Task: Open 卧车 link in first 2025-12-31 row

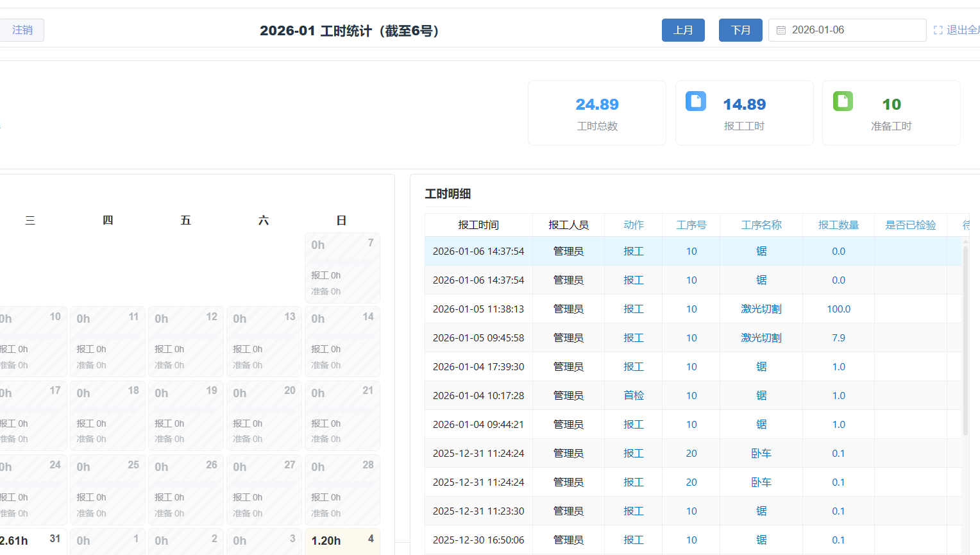Action: click(761, 454)
